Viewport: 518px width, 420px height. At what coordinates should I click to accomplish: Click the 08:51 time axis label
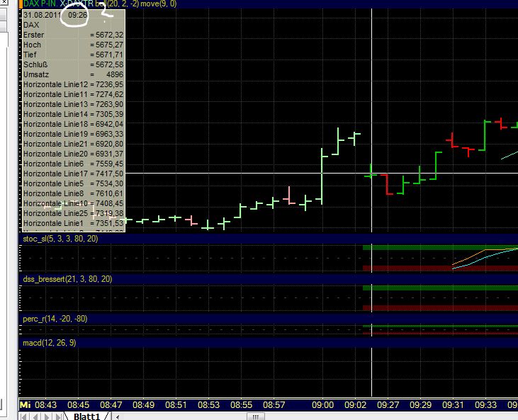click(x=176, y=405)
